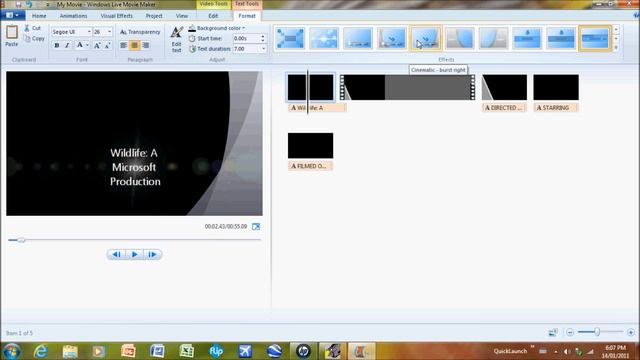Open the Movie Maker application menu

pos(13,16)
